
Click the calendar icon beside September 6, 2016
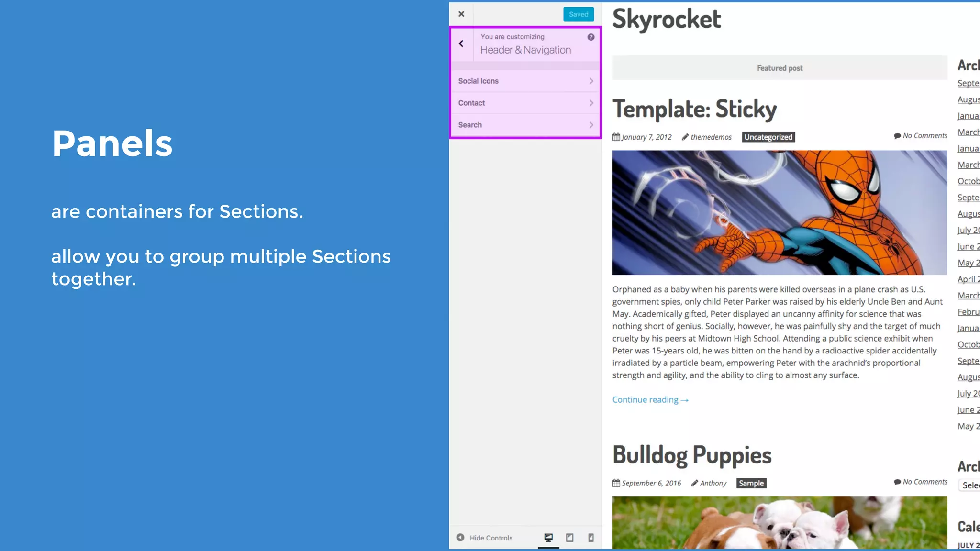[x=616, y=483]
